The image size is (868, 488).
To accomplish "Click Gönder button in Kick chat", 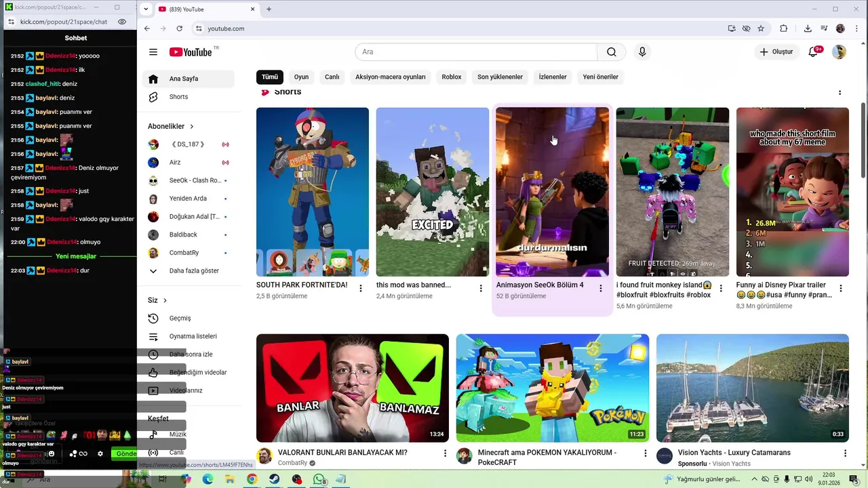I will pyautogui.click(x=124, y=453).
